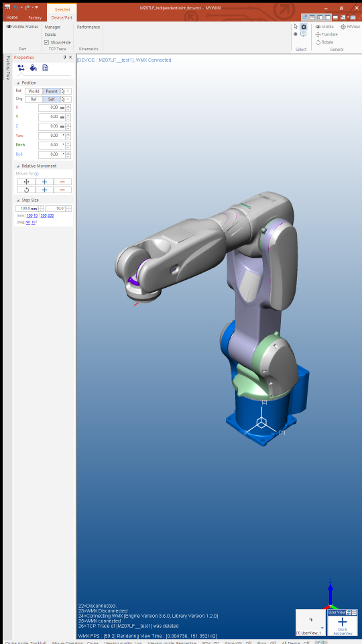Open the paint bucket tab in Properties
Image resolution: width=362 pixels, height=644 pixels.
[x=34, y=68]
